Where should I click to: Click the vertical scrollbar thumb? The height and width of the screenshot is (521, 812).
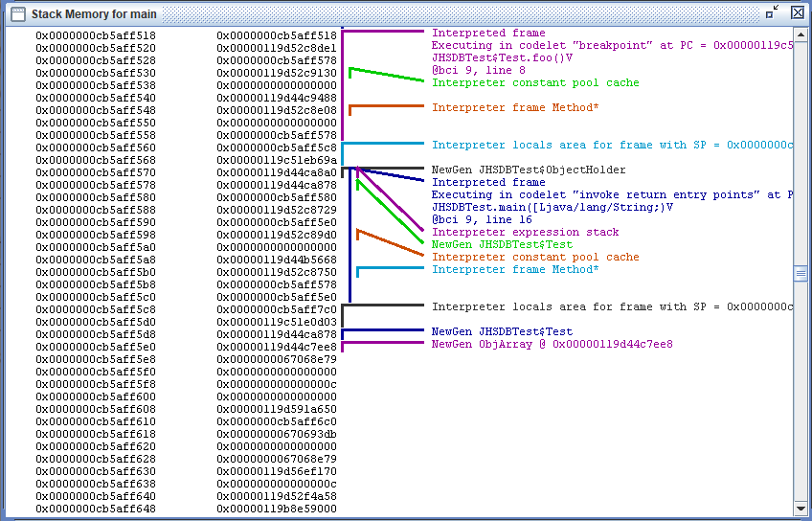[x=801, y=274]
